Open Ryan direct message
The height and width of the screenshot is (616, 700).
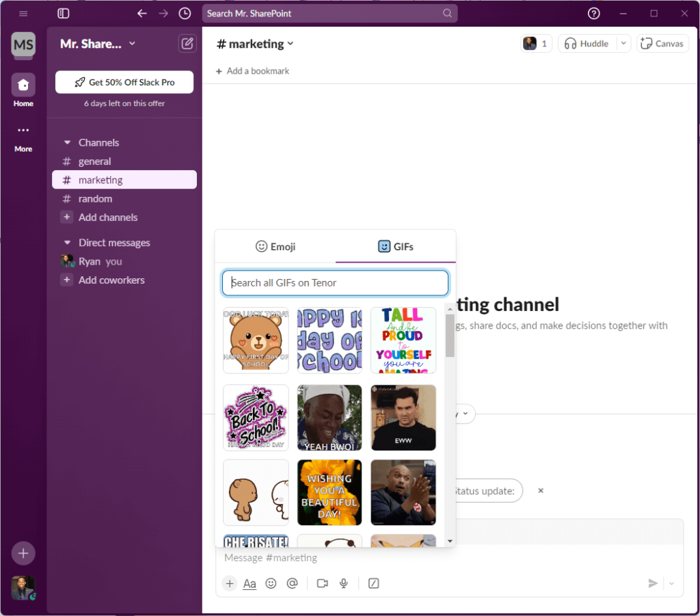pyautogui.click(x=124, y=262)
